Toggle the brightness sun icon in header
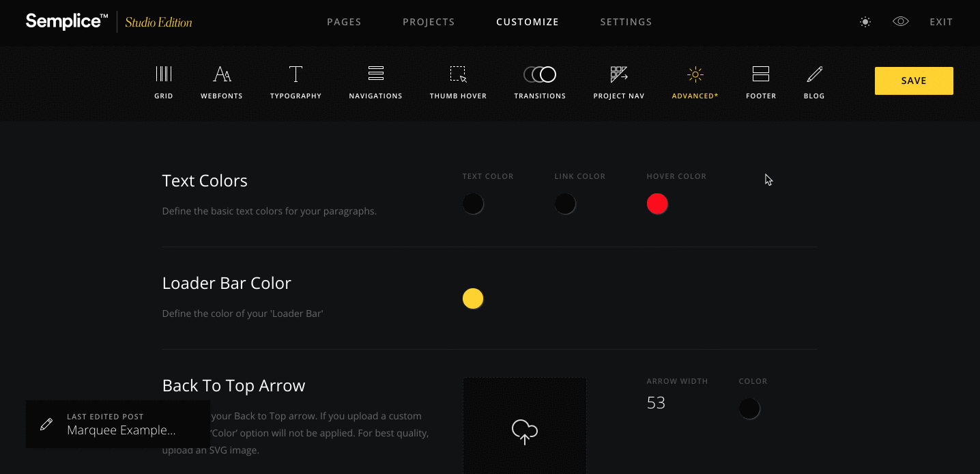 click(865, 22)
